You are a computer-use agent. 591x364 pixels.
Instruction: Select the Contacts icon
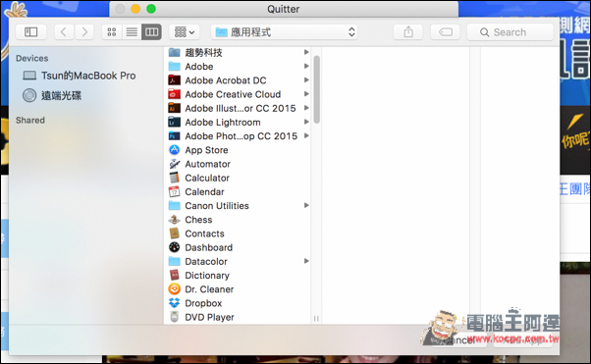tap(174, 234)
